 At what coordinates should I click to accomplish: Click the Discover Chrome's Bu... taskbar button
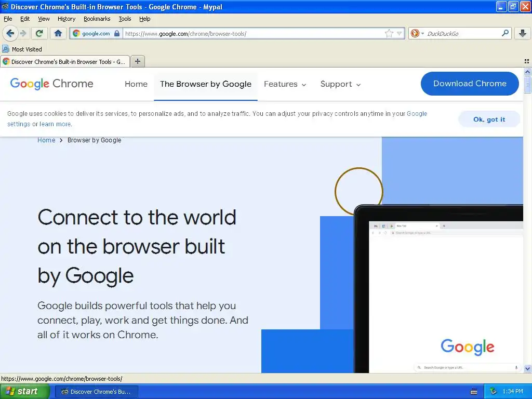tap(96, 392)
